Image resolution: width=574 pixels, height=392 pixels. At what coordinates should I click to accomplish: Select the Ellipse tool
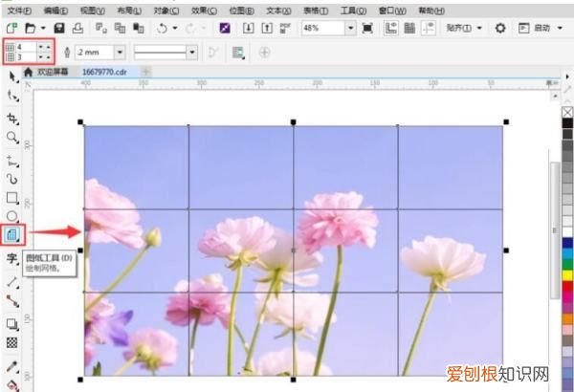12,216
